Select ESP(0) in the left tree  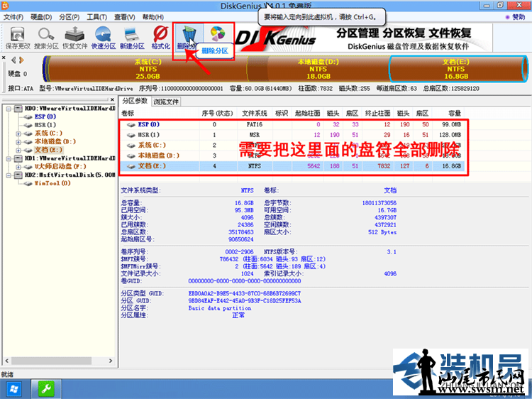click(45, 116)
